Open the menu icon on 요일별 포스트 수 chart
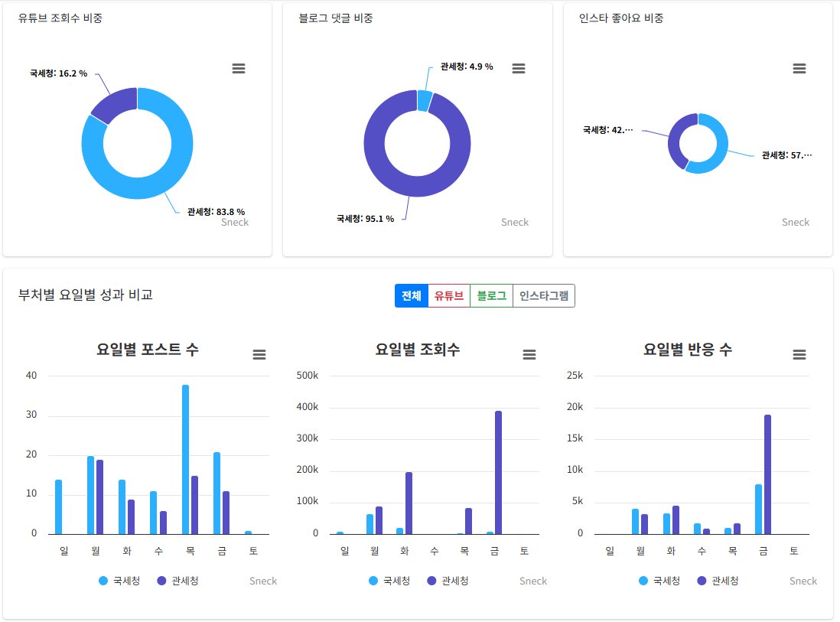840x622 pixels. [259, 354]
